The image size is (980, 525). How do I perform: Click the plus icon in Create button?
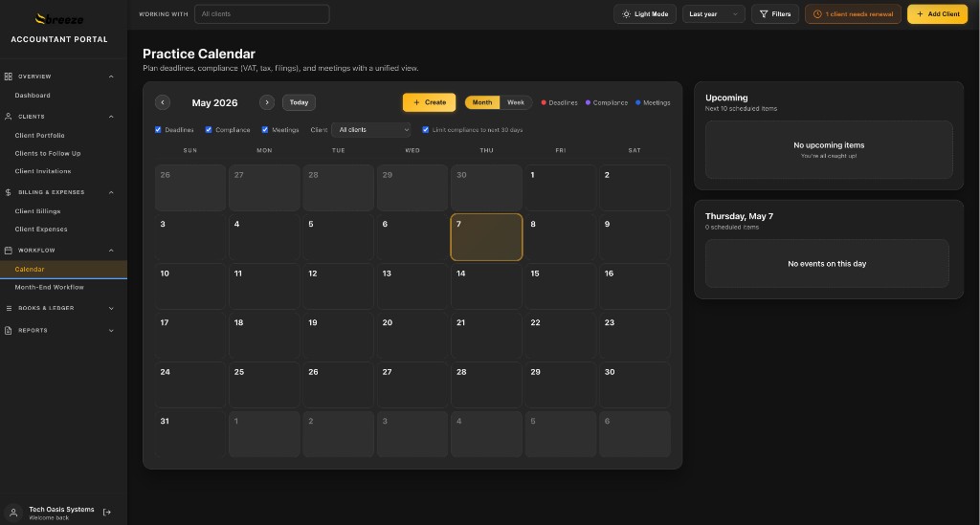pyautogui.click(x=416, y=102)
